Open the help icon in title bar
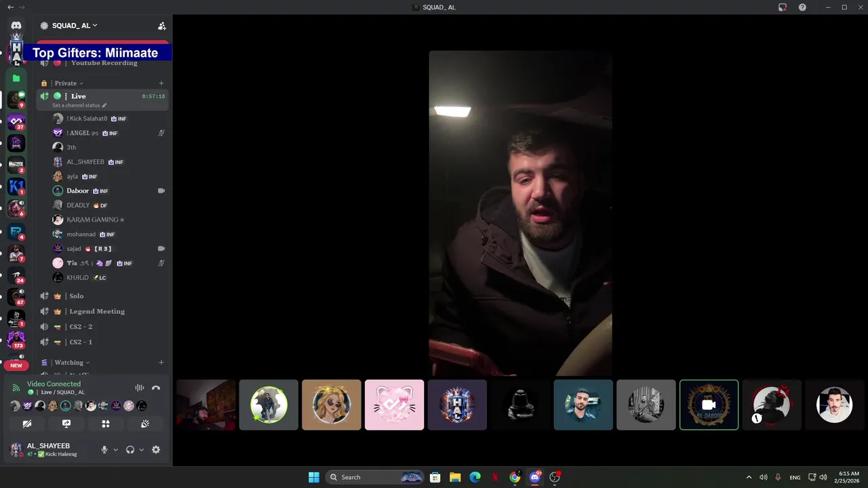 (x=802, y=7)
